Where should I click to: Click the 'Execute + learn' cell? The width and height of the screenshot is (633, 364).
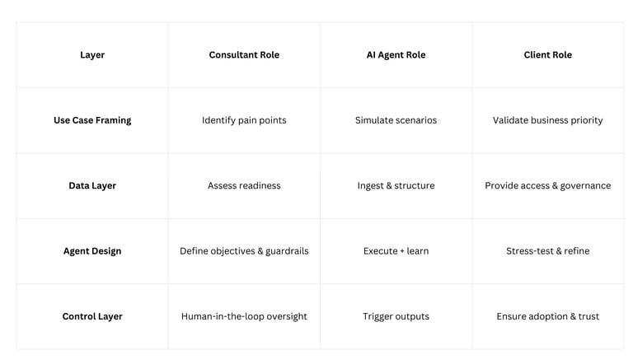tap(396, 251)
